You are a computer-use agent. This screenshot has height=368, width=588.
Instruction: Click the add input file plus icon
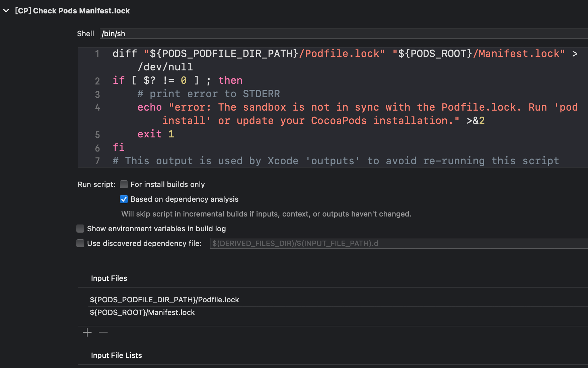click(87, 332)
